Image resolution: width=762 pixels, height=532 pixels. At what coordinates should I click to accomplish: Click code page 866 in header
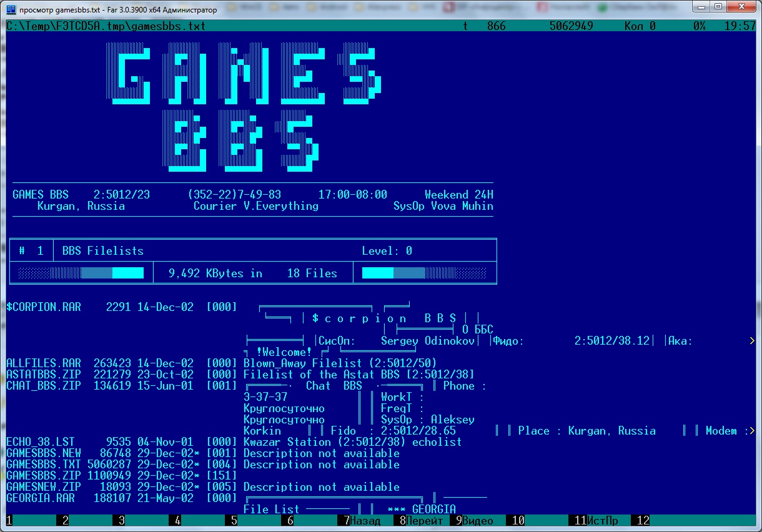point(497,26)
